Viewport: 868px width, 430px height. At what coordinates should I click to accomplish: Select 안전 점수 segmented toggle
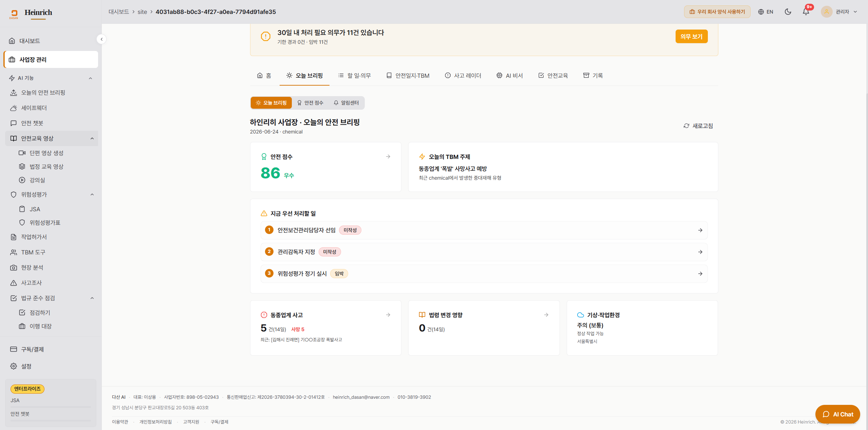click(x=310, y=103)
